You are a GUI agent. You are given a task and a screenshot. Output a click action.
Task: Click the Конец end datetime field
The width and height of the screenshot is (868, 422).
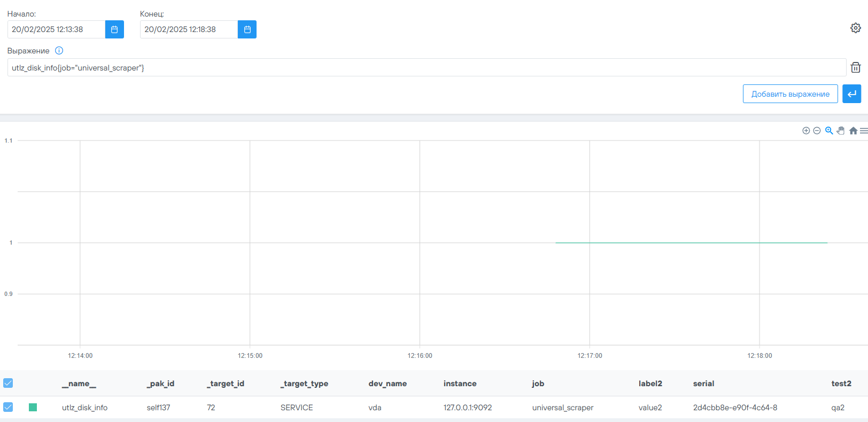(x=189, y=29)
